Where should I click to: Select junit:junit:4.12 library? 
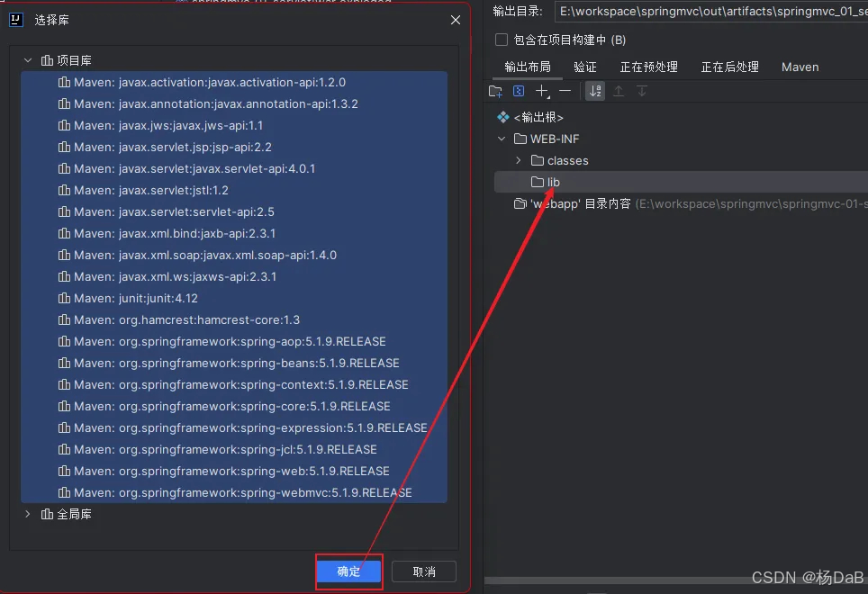coord(233,298)
